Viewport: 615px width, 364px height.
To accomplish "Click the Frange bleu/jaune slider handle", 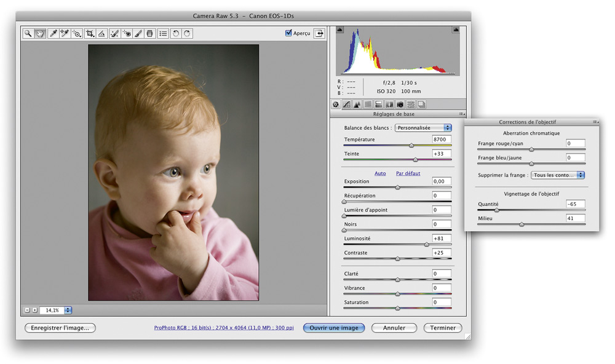I will tap(531, 164).
